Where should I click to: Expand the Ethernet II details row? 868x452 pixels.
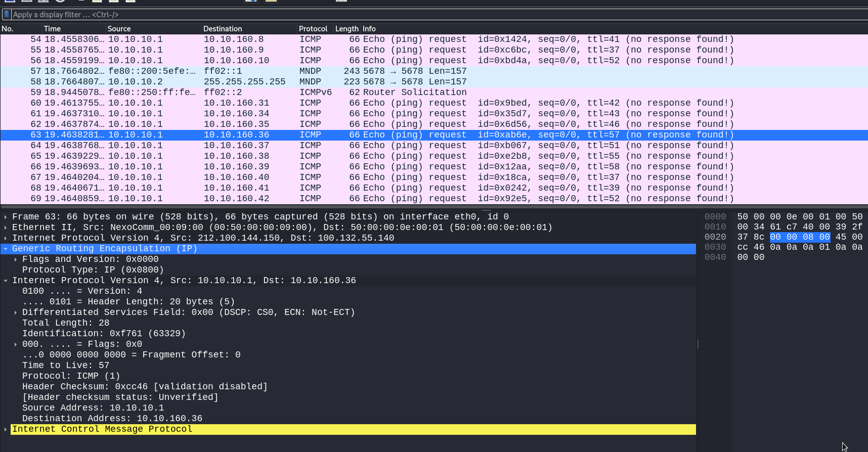(6, 228)
